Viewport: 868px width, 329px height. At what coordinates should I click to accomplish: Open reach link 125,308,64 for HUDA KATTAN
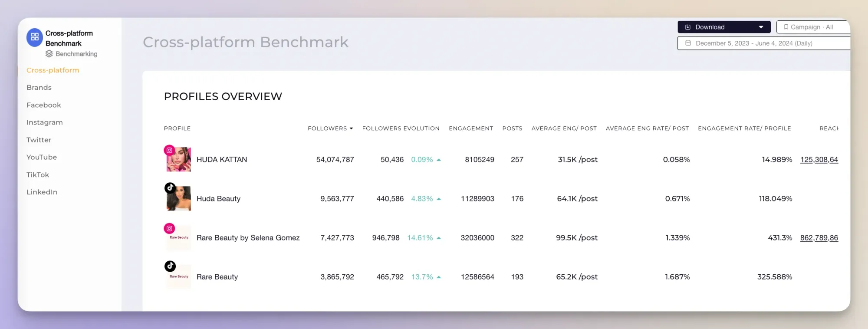819,160
